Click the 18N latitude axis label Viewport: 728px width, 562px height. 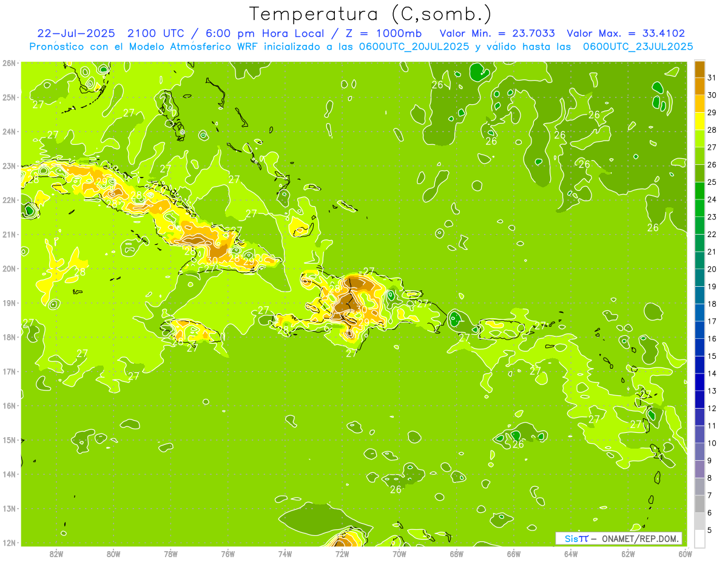point(8,337)
